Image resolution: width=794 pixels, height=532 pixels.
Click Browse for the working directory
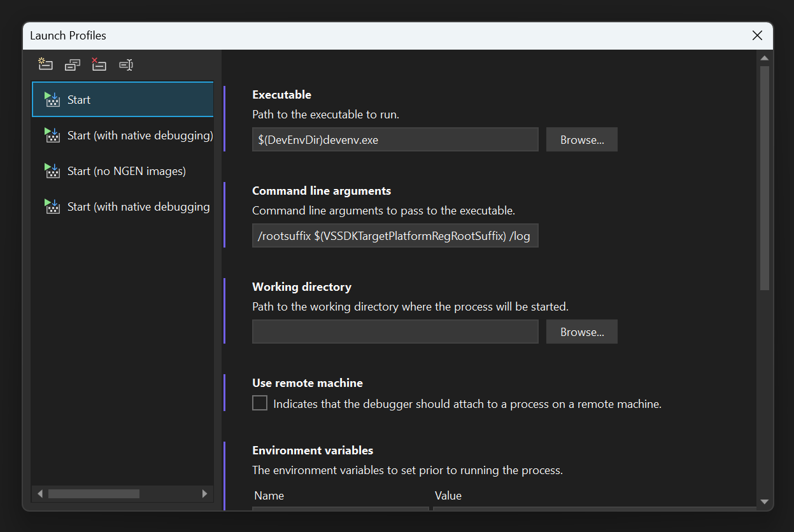point(581,332)
